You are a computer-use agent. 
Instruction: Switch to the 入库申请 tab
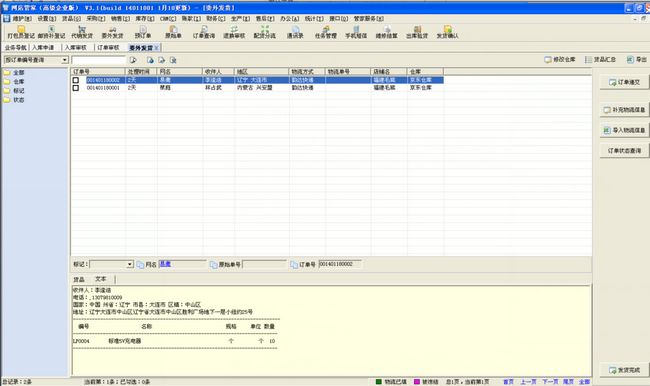pos(43,48)
